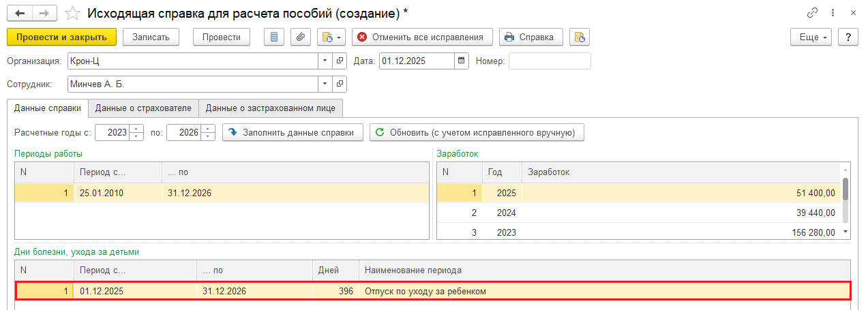Expand the Сотрудник dropdown list
Image resolution: width=868 pixels, height=310 pixels.
(325, 84)
